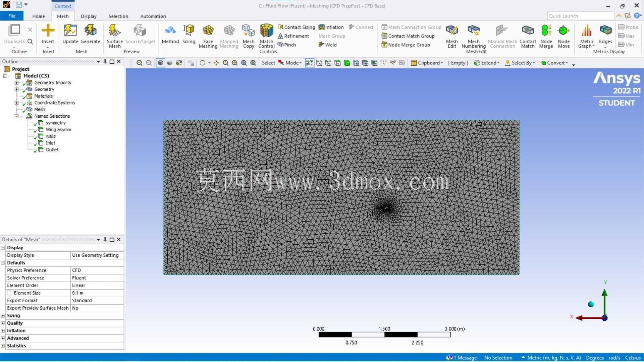Add a Refinement control
Image resolution: width=644 pixels, height=362 pixels.
pyautogui.click(x=293, y=36)
